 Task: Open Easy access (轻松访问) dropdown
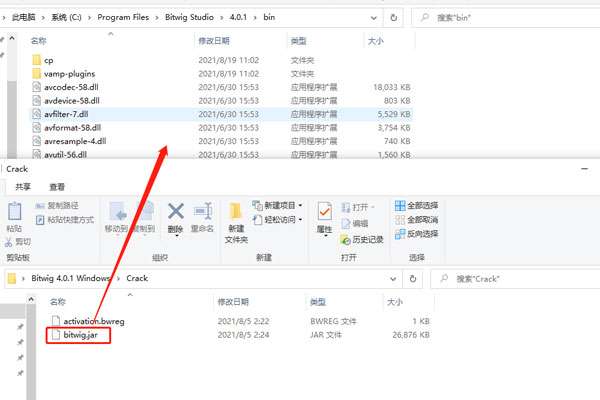277,220
